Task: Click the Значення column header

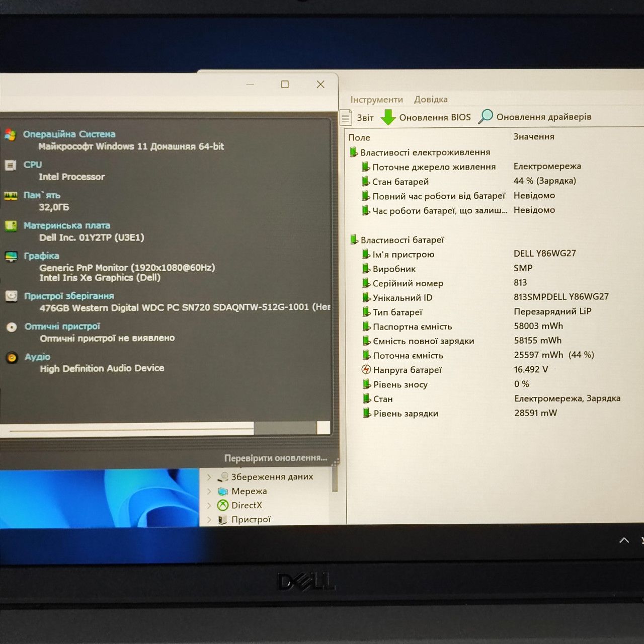Action: coord(534,136)
